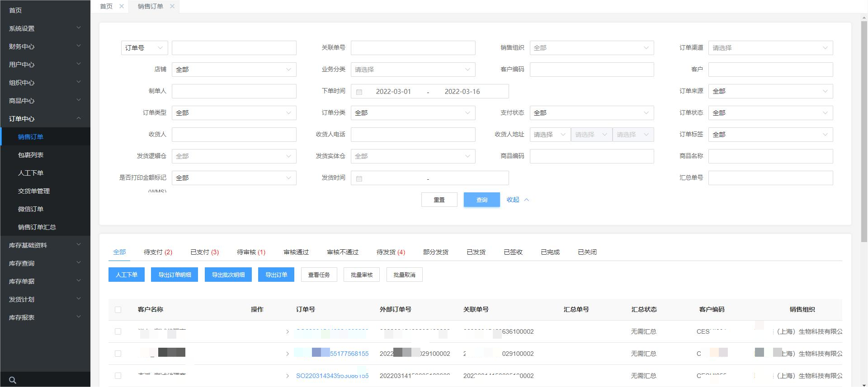Image resolution: width=868 pixels, height=387 pixels.
Task: Open 人工下单 submenu item in sidebar
Action: tap(45, 173)
